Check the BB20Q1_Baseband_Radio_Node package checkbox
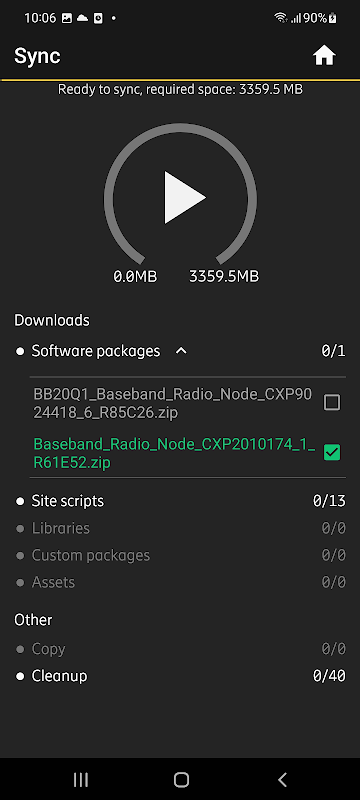Viewport: 360px width, 800px height. 332,404
